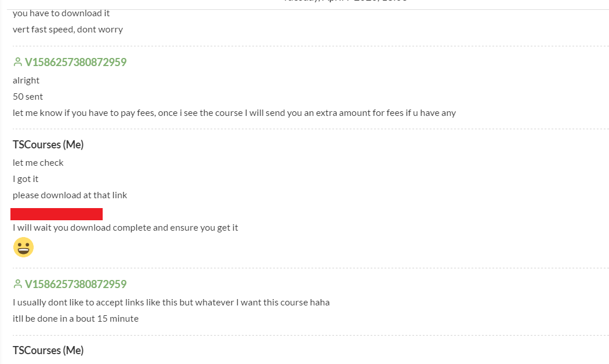Click the "alright" message

pyautogui.click(x=26, y=80)
